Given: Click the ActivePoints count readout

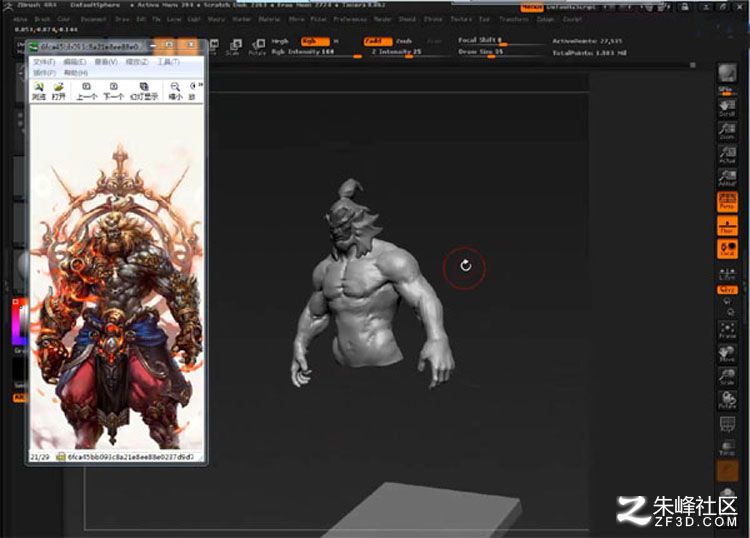Looking at the screenshot, I should pyautogui.click(x=587, y=41).
